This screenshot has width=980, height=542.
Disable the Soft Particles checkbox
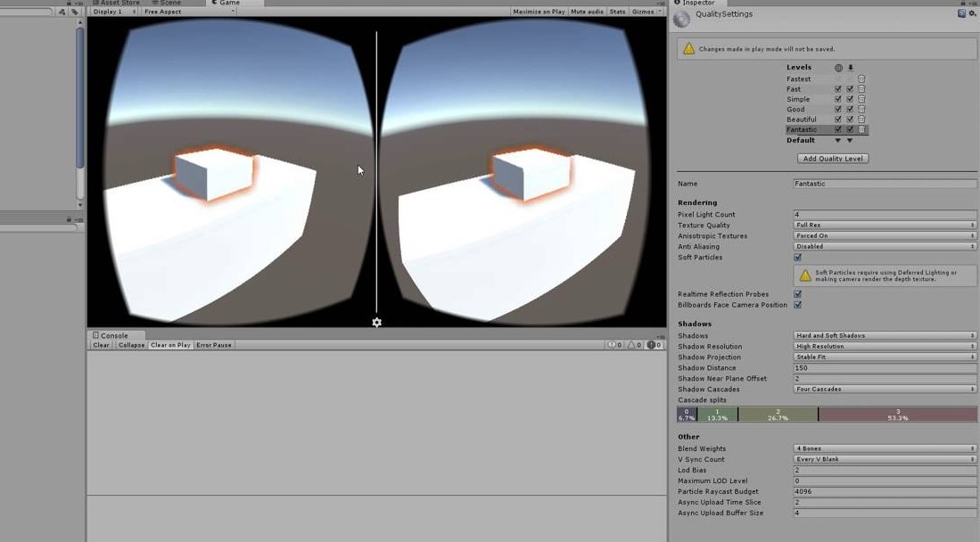797,257
